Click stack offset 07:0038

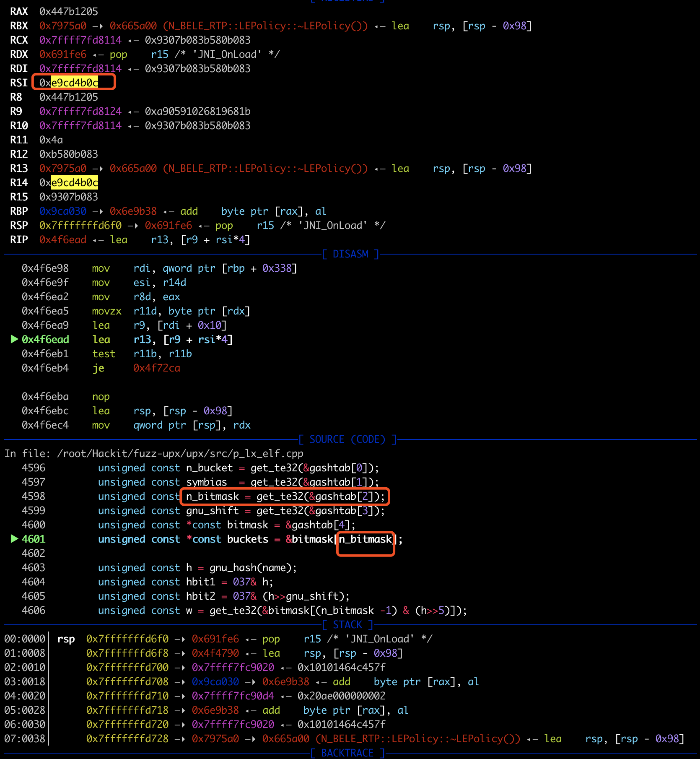pyautogui.click(x=25, y=739)
